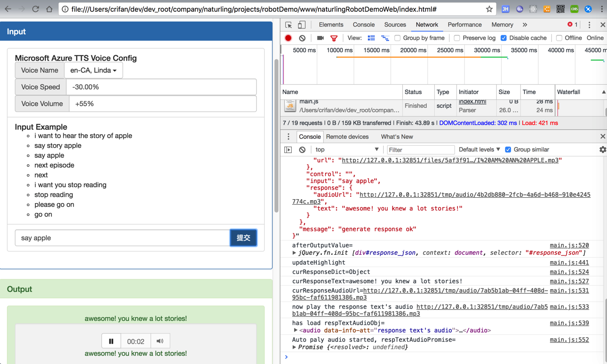Open the Voice Name en-CA, Linda dropdown
The height and width of the screenshot is (364, 607).
93,70
